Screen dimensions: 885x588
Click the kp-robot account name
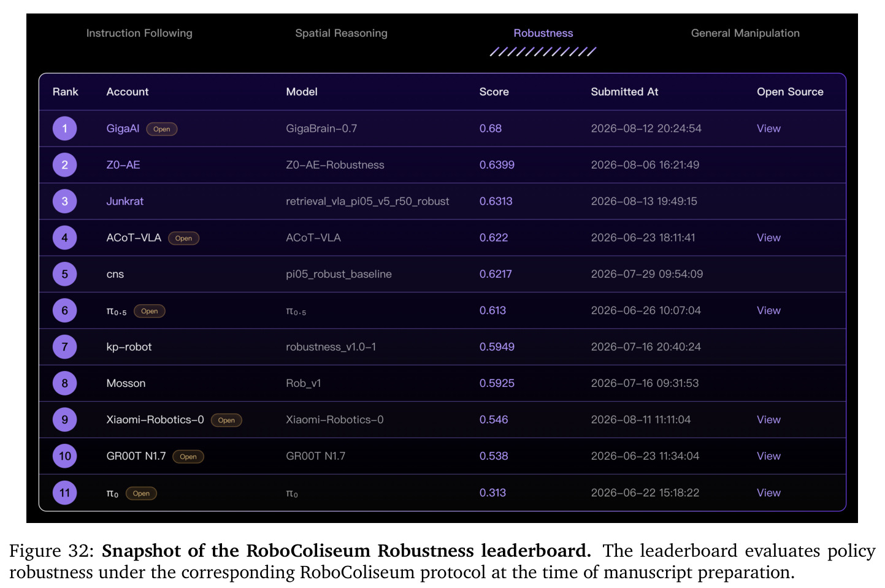[x=129, y=347]
